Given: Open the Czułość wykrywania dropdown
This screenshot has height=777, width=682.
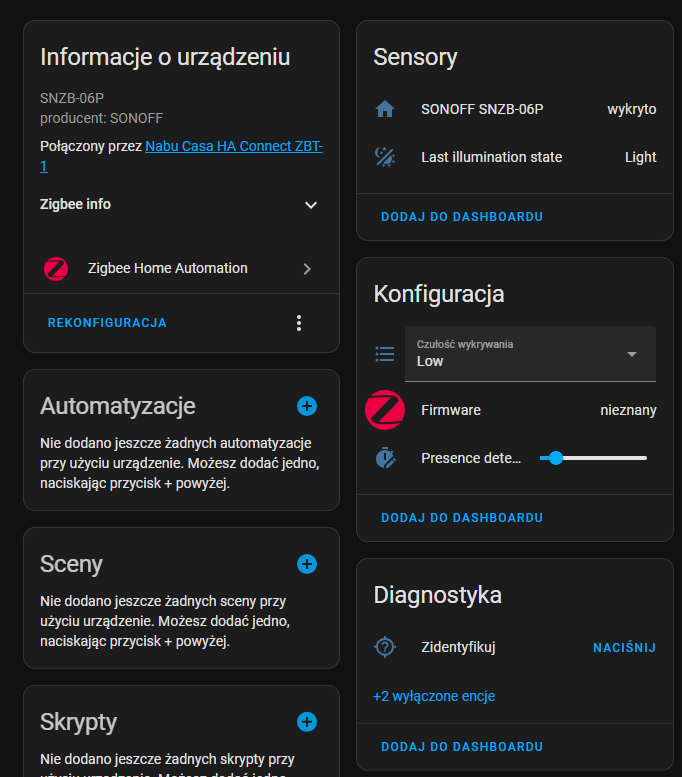Looking at the screenshot, I should (530, 354).
